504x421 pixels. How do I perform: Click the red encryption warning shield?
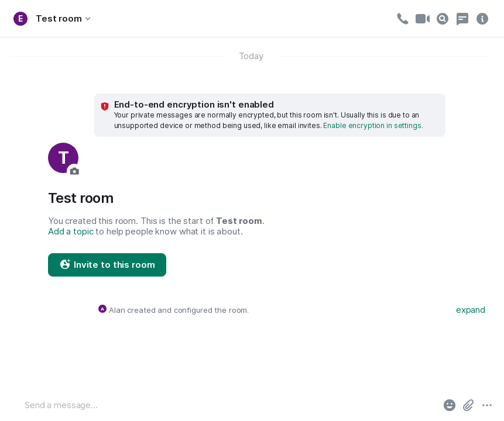105,106
